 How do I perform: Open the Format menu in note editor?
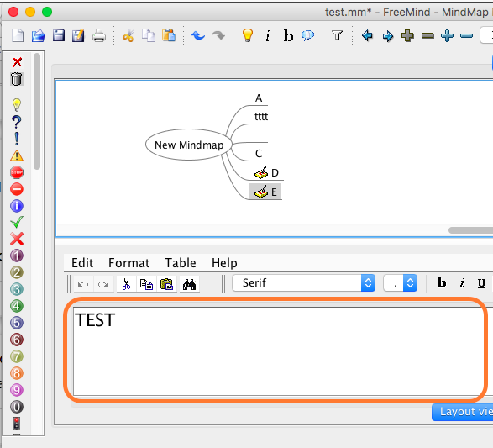point(128,263)
